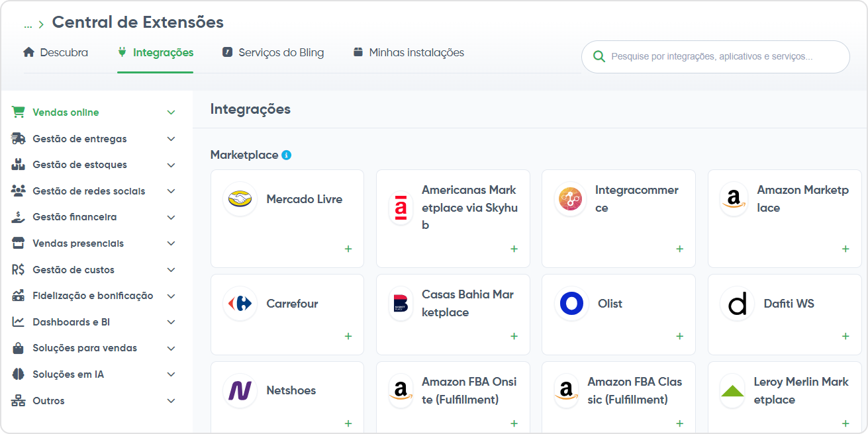Open the Dafiti WS integration title
Viewport: 868px width, 434px height.
pos(789,304)
